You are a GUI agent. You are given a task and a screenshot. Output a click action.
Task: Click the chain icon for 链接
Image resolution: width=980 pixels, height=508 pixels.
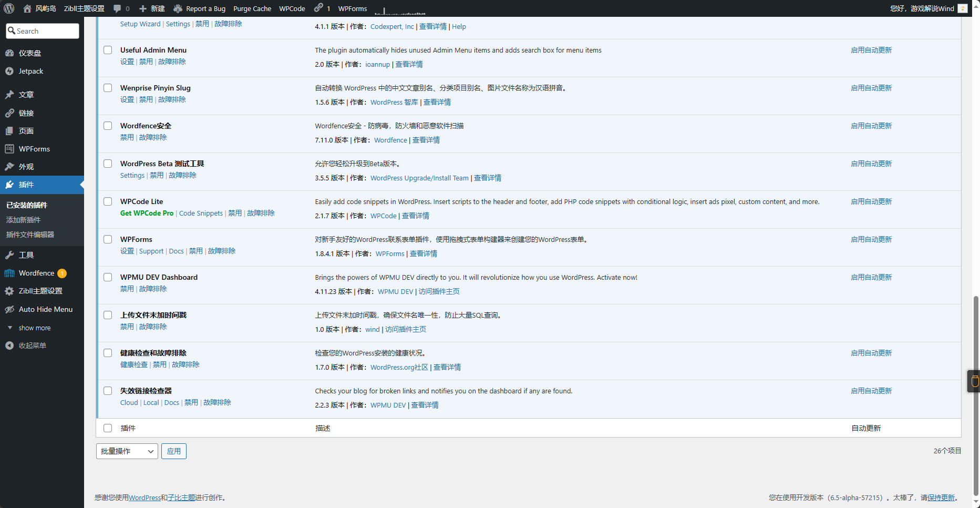[x=9, y=113]
